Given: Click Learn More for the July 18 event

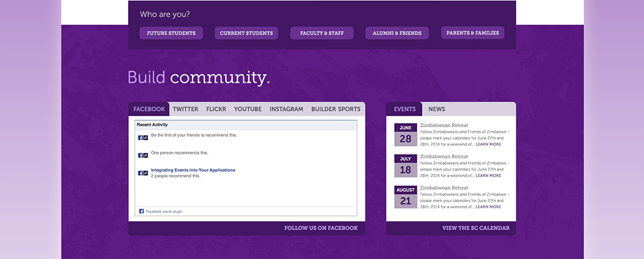Looking at the screenshot, I should [x=489, y=176].
